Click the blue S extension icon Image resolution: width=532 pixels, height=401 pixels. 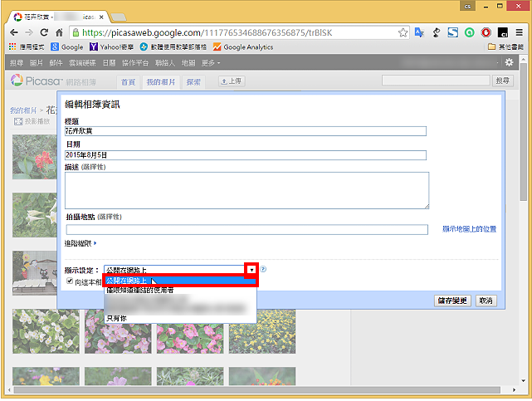452,32
